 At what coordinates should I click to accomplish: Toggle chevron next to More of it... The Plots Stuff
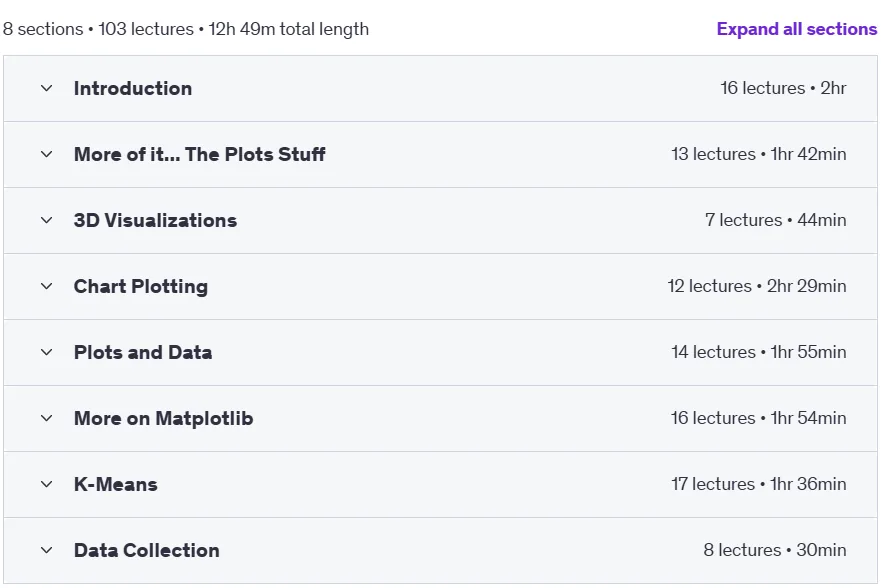pos(47,154)
